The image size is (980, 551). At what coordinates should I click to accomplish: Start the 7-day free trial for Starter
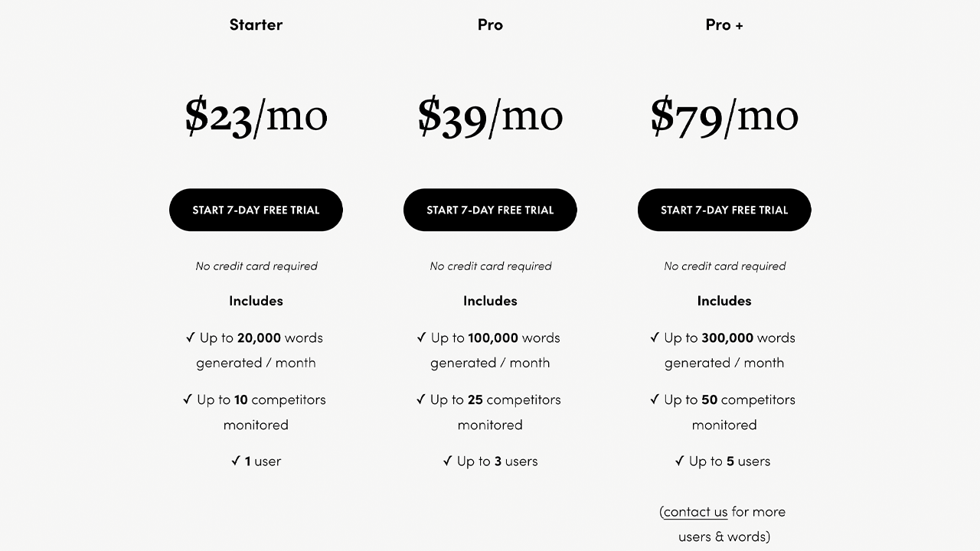click(x=256, y=210)
